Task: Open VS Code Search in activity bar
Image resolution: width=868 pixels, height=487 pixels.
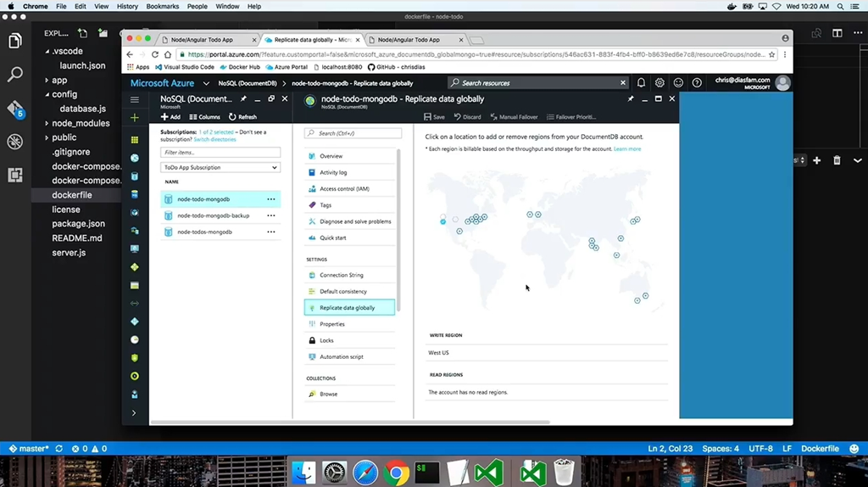Action: click(14, 75)
